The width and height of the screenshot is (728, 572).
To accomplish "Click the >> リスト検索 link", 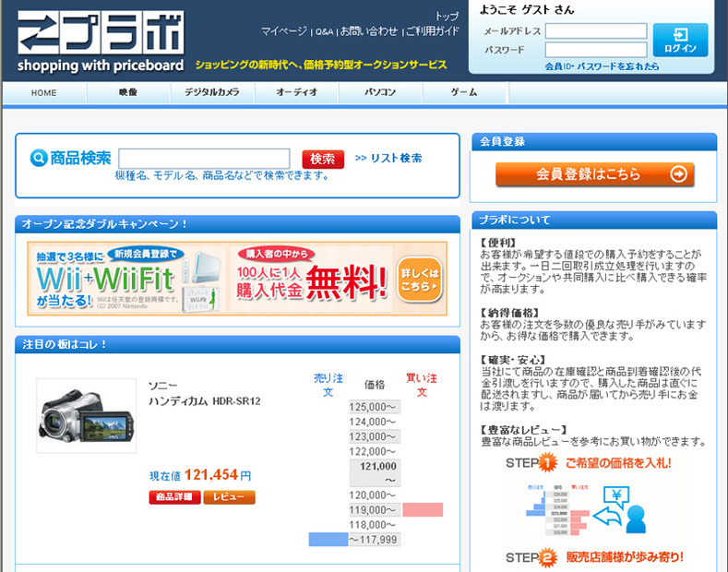I will point(388,158).
